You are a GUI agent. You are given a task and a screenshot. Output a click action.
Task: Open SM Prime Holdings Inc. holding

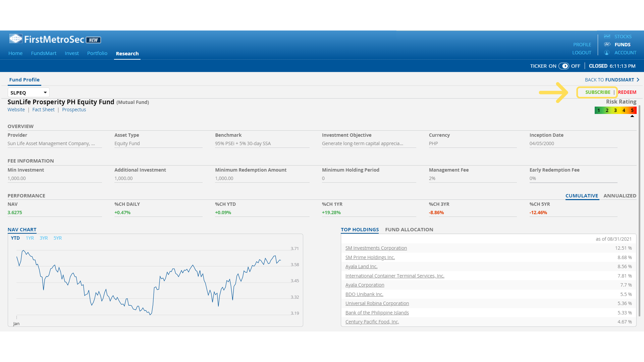point(370,257)
